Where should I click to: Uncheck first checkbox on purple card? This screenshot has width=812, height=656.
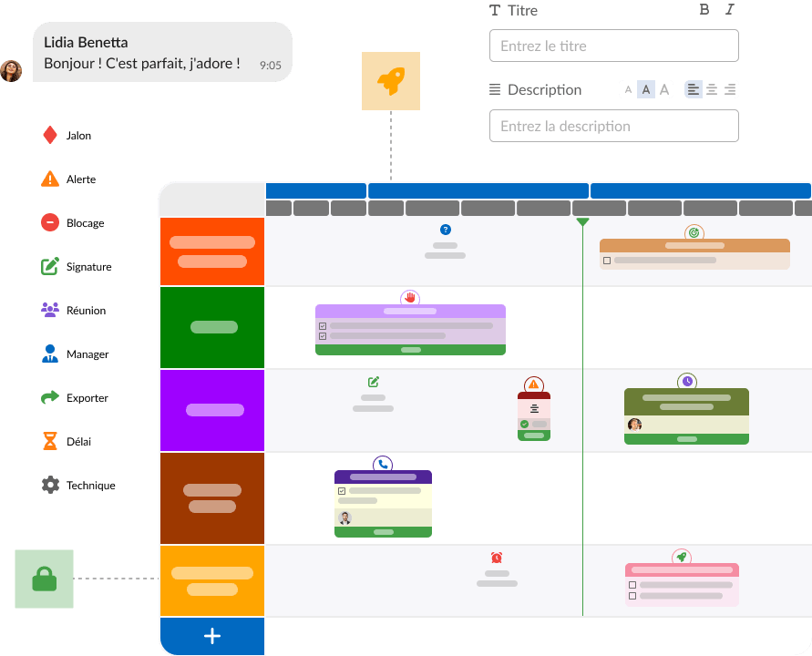click(x=323, y=326)
